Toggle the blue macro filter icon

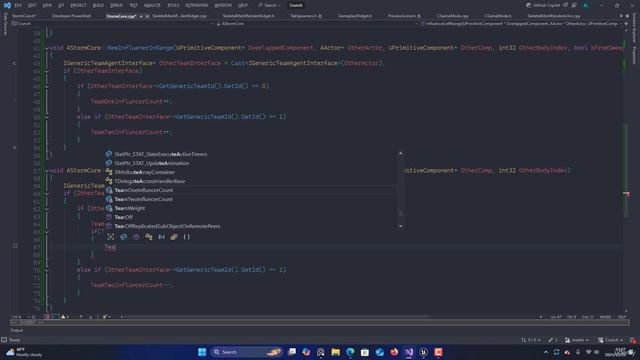coord(162,237)
